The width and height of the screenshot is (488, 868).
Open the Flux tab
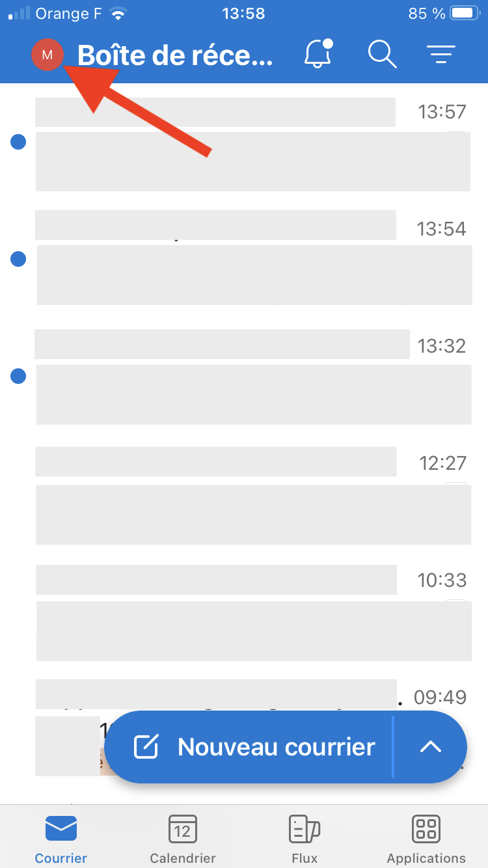pyautogui.click(x=305, y=840)
